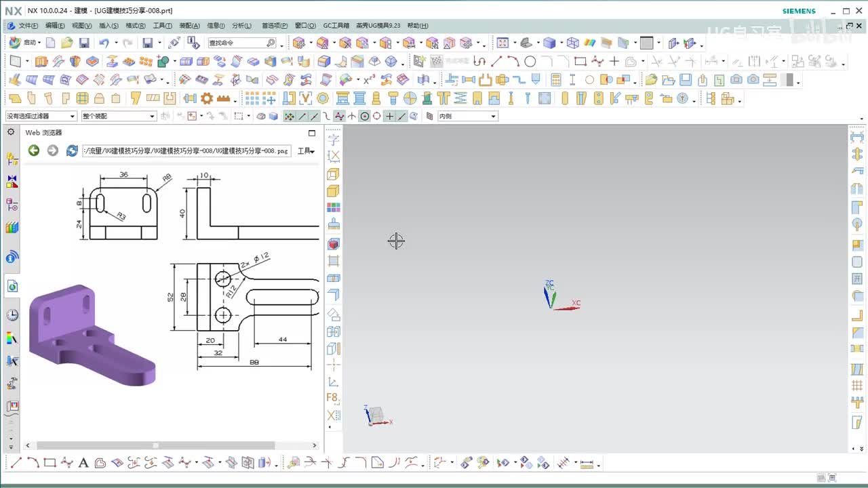Open the 视图(V) menu
The image size is (868, 488).
82,26
